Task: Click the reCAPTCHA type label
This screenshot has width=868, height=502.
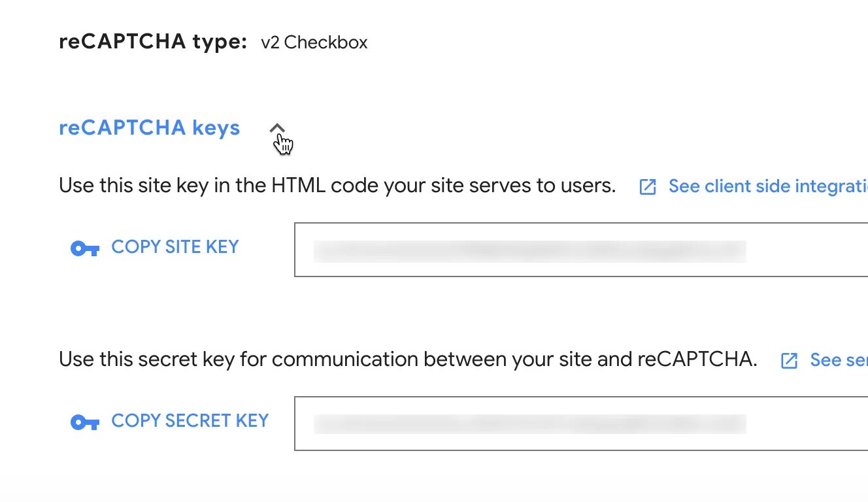Action: coord(153,42)
